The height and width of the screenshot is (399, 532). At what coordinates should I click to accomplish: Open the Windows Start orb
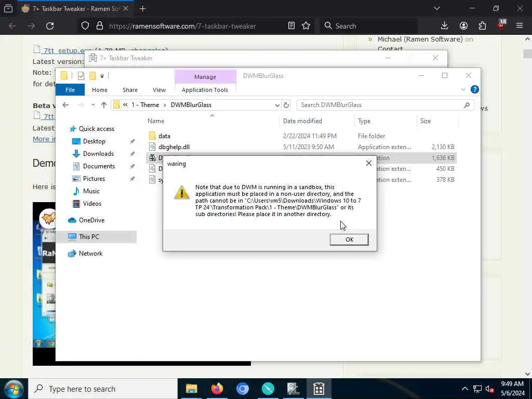(x=14, y=389)
